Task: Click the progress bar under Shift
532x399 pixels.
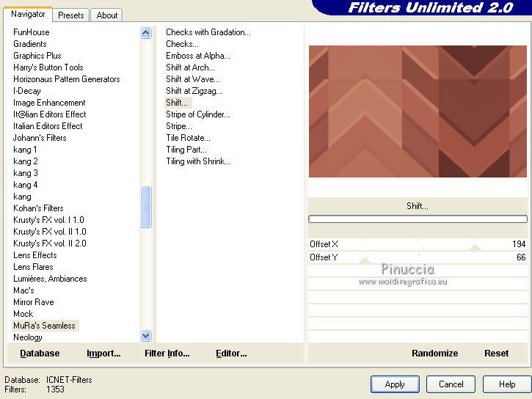Action: (418, 219)
